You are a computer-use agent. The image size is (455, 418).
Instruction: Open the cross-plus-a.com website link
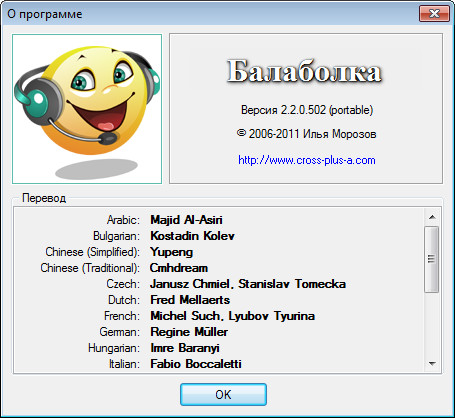[x=307, y=160]
